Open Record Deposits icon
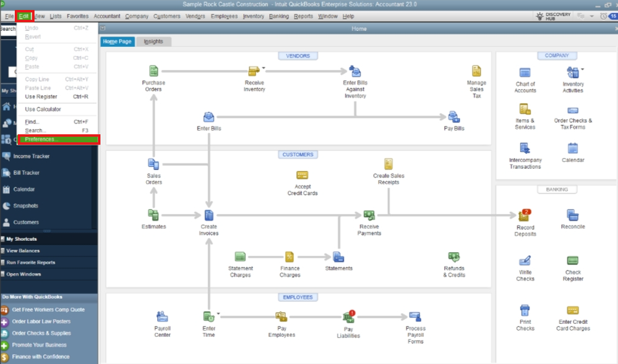The width and height of the screenshot is (618, 364). (525, 215)
